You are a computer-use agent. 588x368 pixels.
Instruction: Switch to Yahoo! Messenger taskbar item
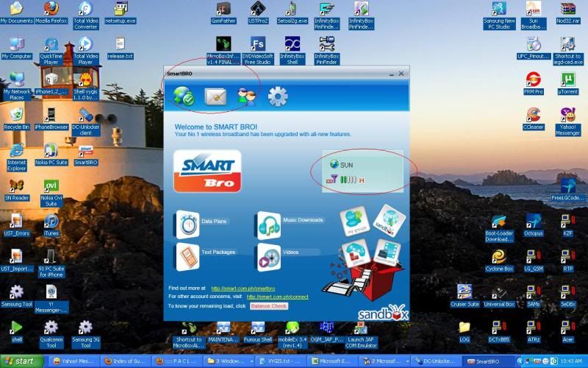point(73,361)
